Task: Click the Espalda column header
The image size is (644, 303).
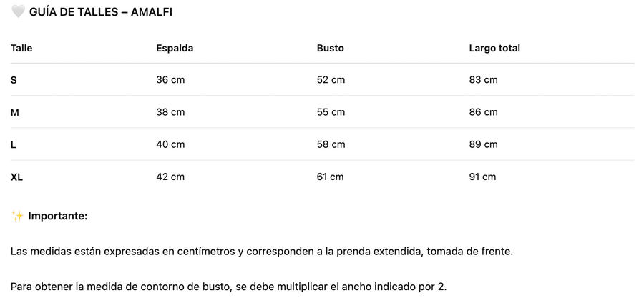Action: (x=175, y=48)
